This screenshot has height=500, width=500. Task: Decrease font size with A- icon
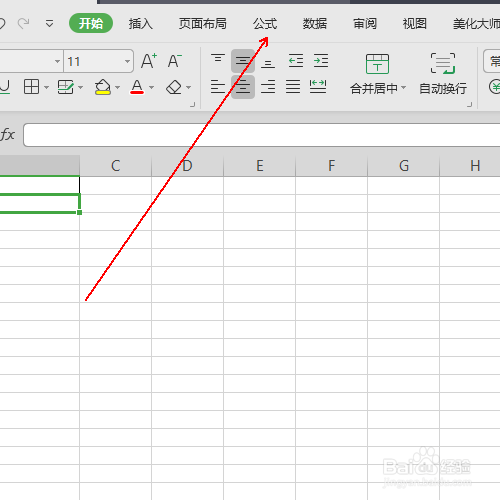coord(174,61)
